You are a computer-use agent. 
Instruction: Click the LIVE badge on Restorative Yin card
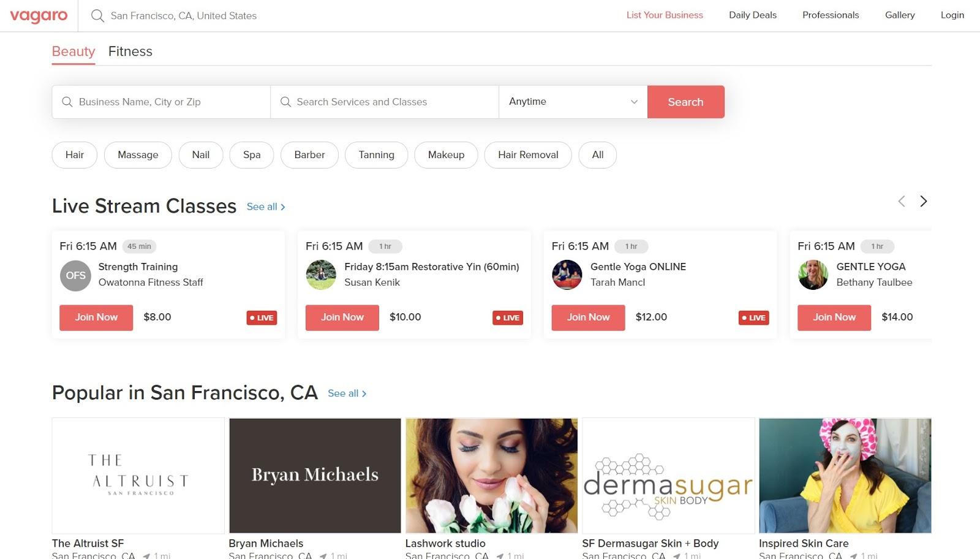point(508,318)
